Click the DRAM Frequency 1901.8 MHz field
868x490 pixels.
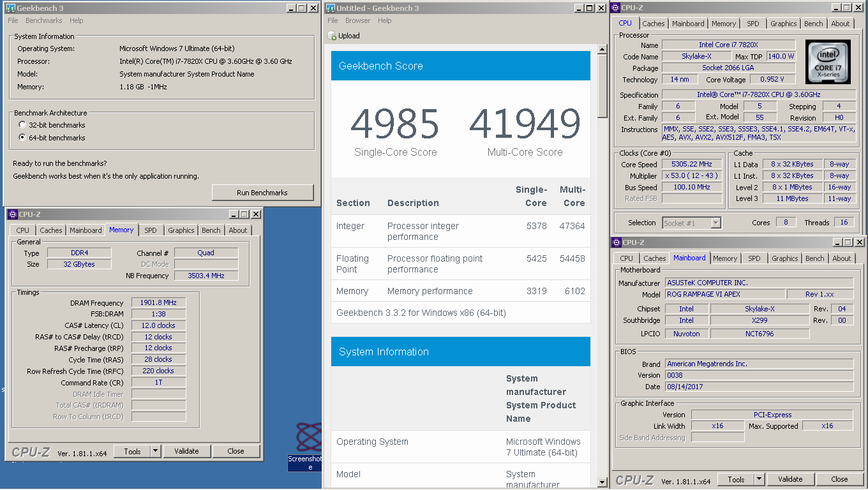click(x=158, y=302)
